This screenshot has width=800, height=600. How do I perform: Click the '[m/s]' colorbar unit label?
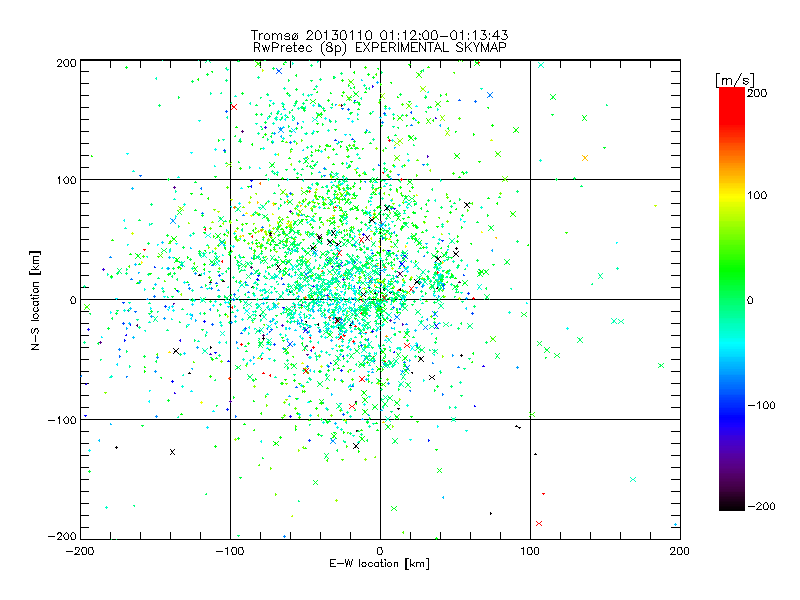point(734,80)
